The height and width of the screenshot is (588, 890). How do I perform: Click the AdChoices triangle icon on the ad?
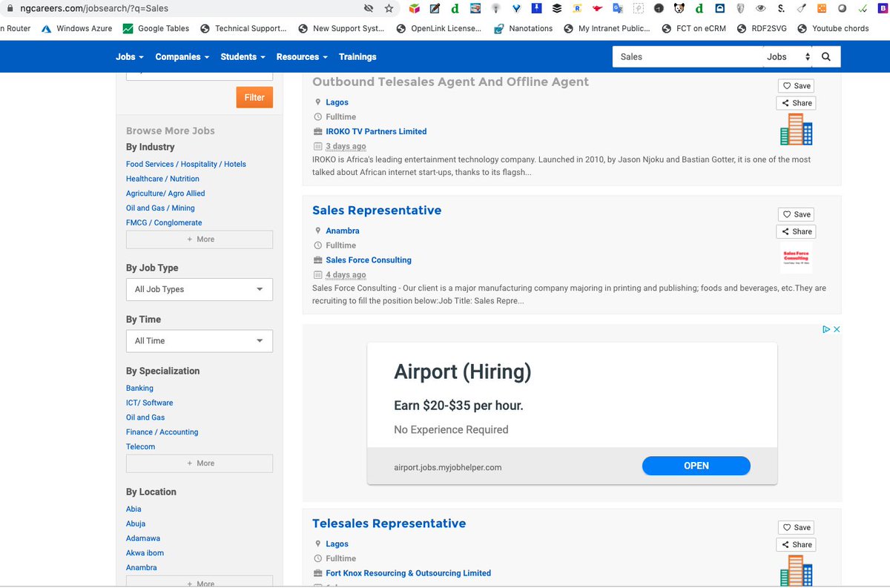(x=826, y=329)
